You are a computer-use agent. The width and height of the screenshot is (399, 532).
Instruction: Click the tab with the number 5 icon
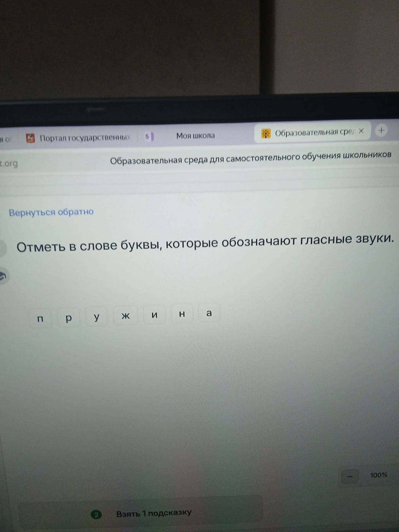(149, 137)
